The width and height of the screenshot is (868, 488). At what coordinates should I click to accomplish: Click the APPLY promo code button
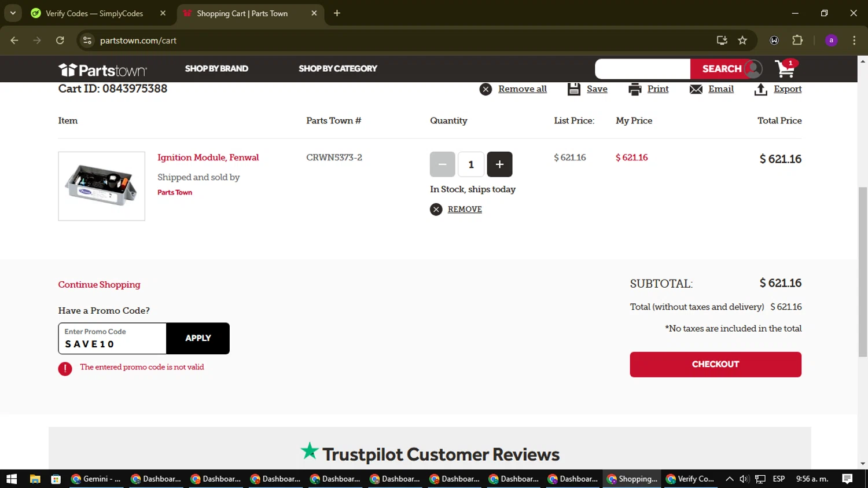198,338
